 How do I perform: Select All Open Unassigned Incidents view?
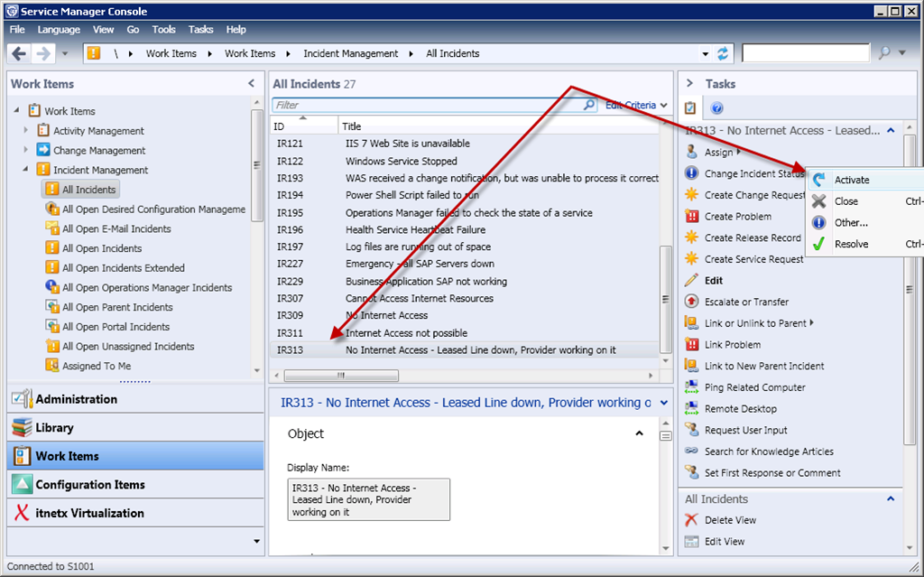pos(127,347)
